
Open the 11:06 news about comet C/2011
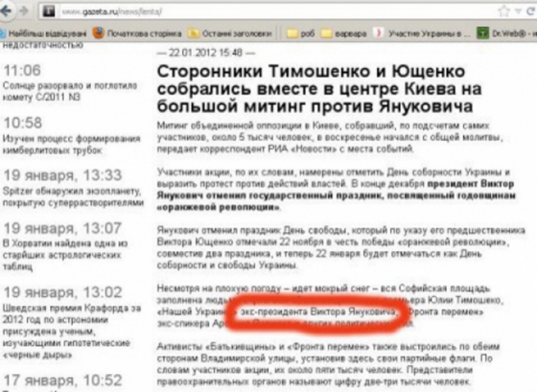pyautogui.click(x=70, y=91)
